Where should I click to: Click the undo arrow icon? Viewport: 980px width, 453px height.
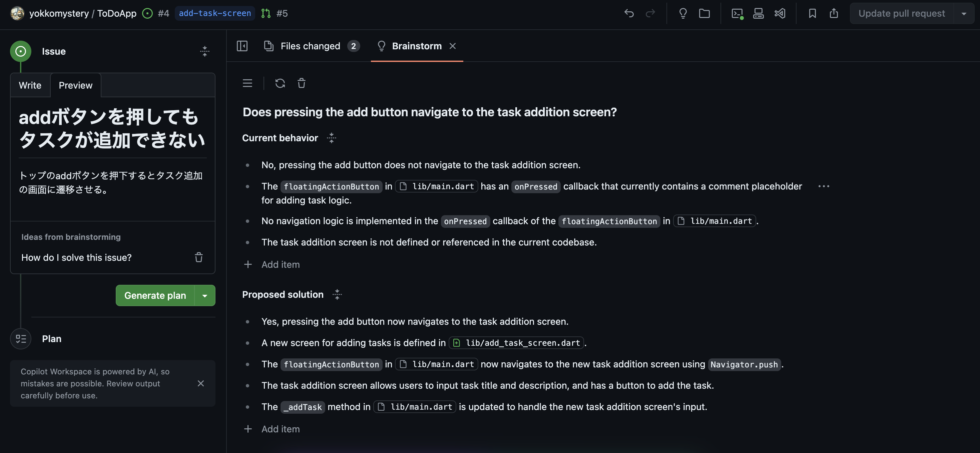coord(629,13)
